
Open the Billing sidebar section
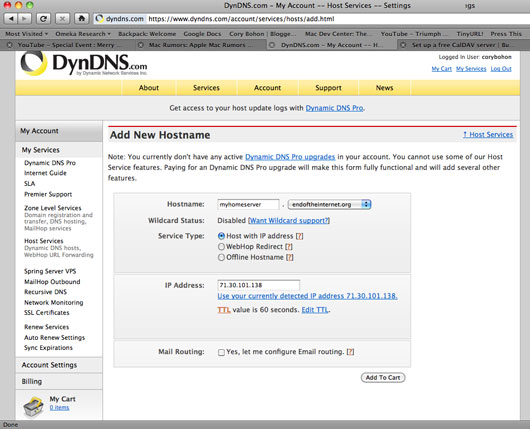pyautogui.click(x=59, y=381)
